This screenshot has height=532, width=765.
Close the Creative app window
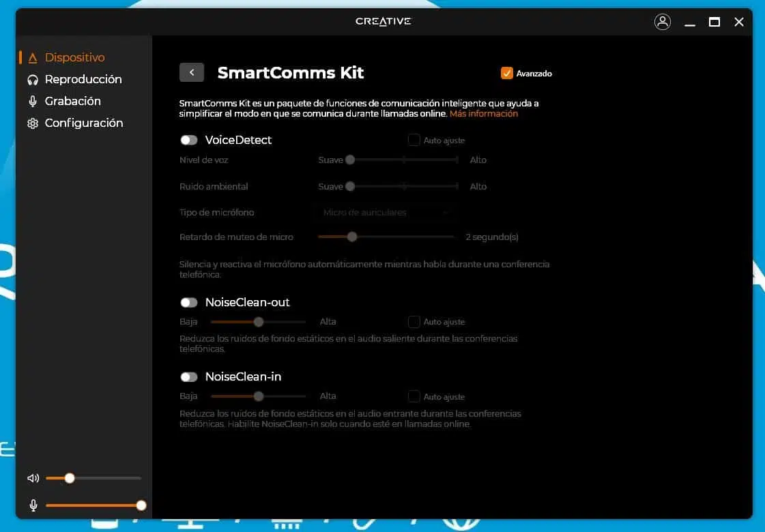coord(739,22)
